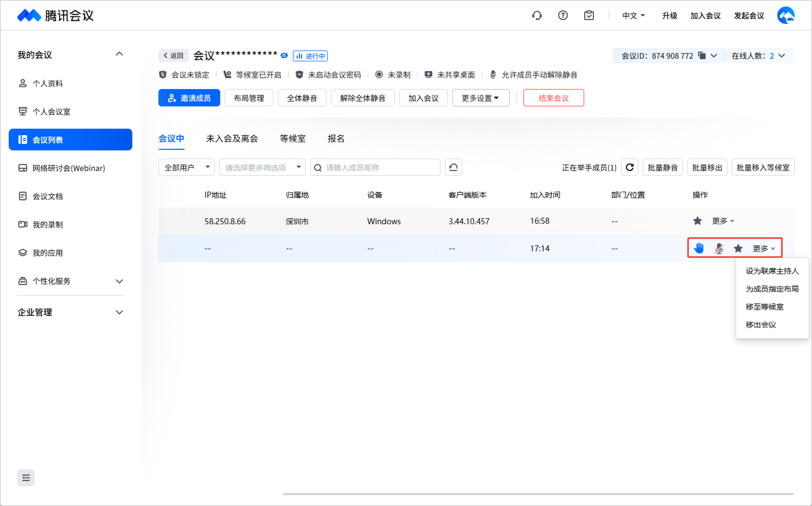Choose 设为联席主持人 from the menu
The width and height of the screenshot is (812, 506).
click(x=772, y=271)
